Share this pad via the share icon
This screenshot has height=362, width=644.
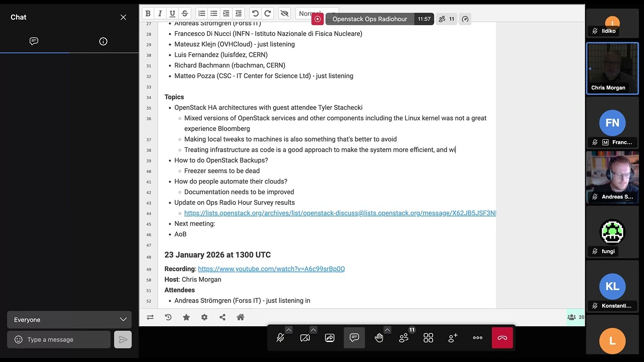[x=222, y=317]
